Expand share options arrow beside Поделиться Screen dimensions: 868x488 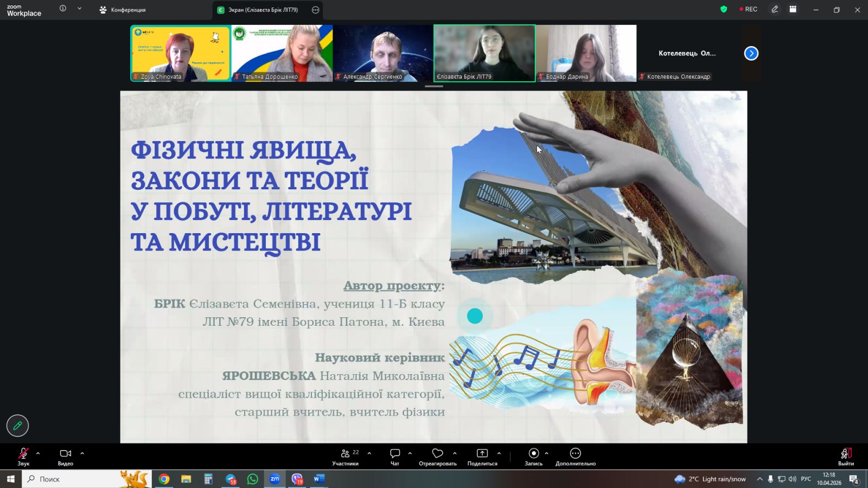pos(499,453)
